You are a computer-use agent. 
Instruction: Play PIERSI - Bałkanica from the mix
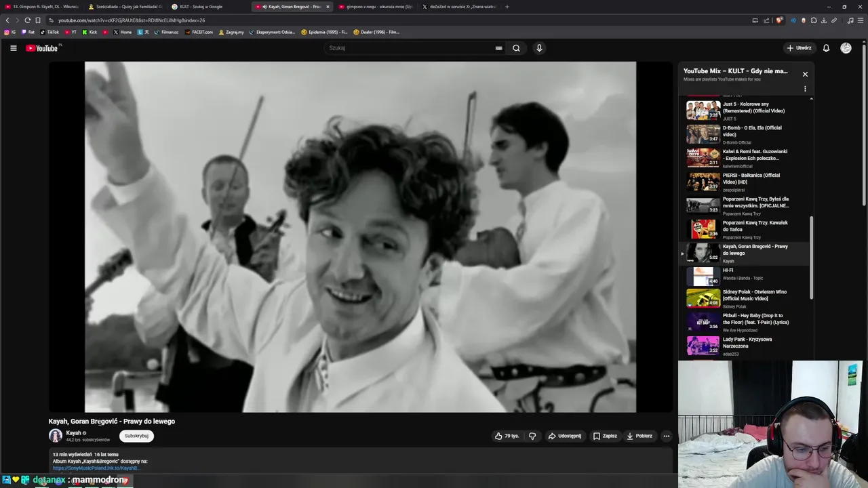click(x=745, y=182)
